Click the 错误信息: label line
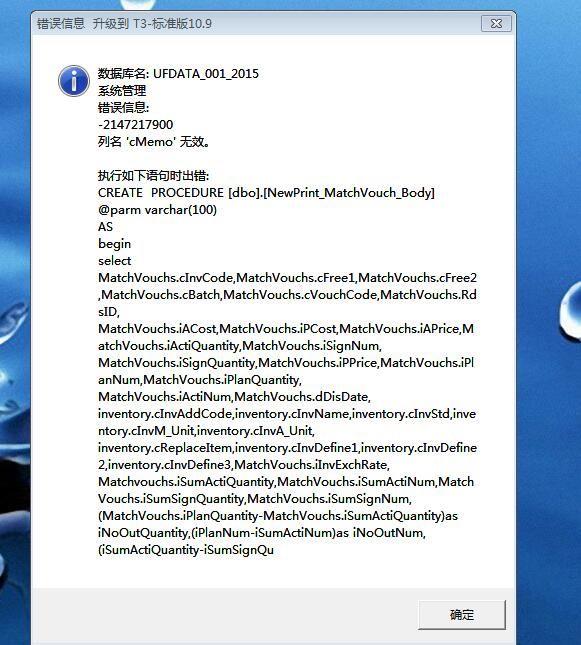Screen dimensions: 581x645 pos(123,108)
